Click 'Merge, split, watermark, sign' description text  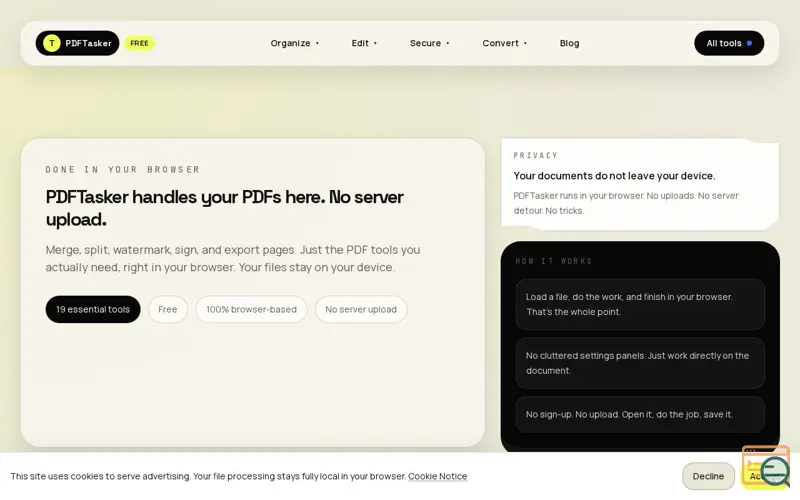pyautogui.click(x=233, y=259)
